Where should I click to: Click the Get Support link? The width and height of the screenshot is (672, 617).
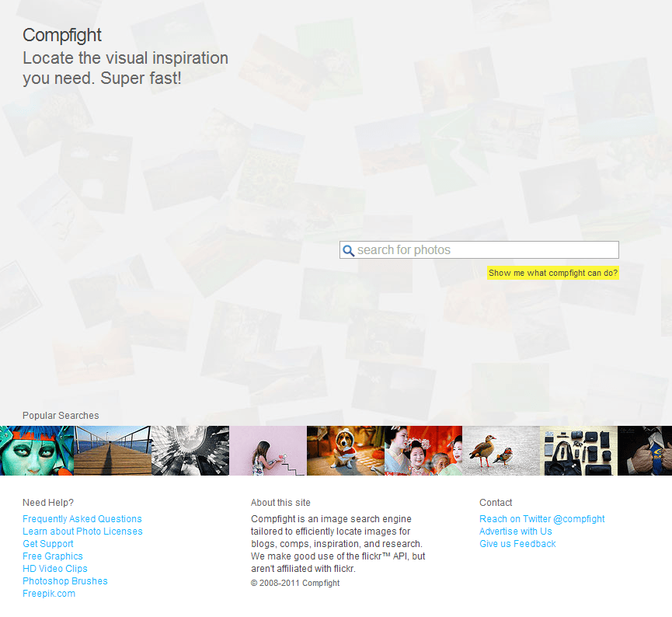pos(48,544)
